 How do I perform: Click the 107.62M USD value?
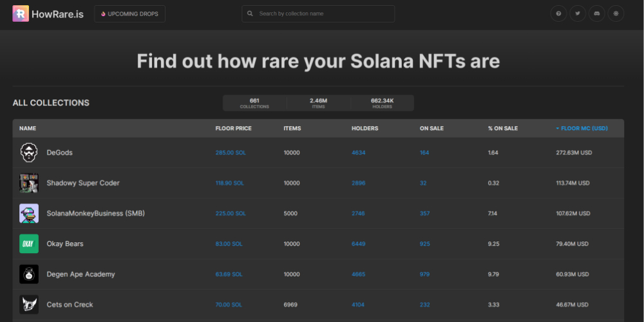(x=573, y=214)
